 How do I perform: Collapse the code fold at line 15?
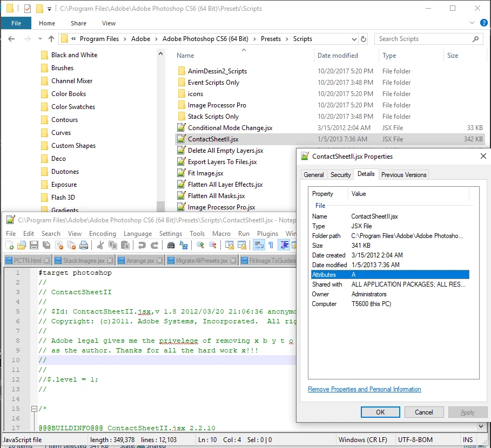(34, 409)
